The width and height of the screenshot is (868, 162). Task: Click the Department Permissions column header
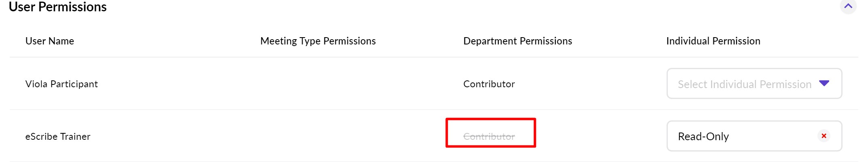coord(517,41)
